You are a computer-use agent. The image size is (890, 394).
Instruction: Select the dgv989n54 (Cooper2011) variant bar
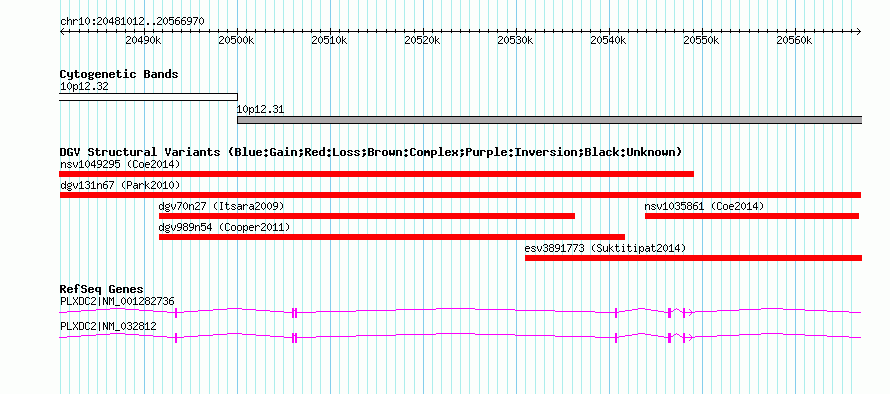pos(392,237)
